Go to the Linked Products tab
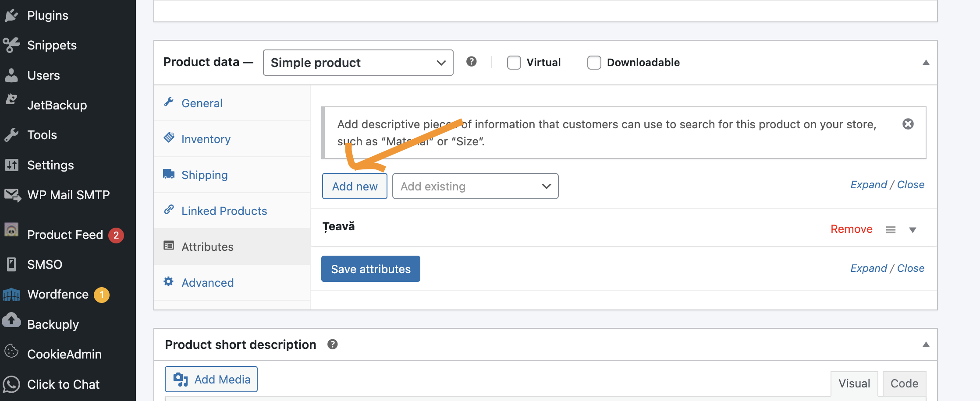Viewport: 980px width, 401px height. click(x=224, y=211)
